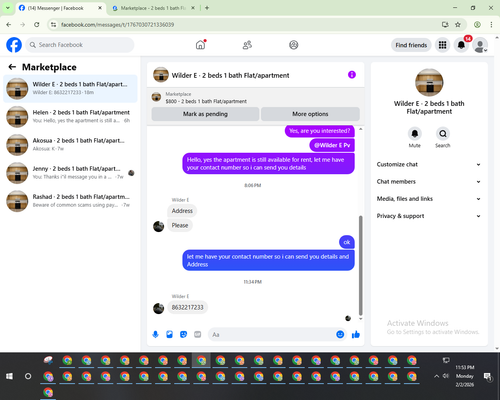Screen dimensions: 500x400
Task: Open the notifications bell with 14 badge
Action: pyautogui.click(x=461, y=45)
